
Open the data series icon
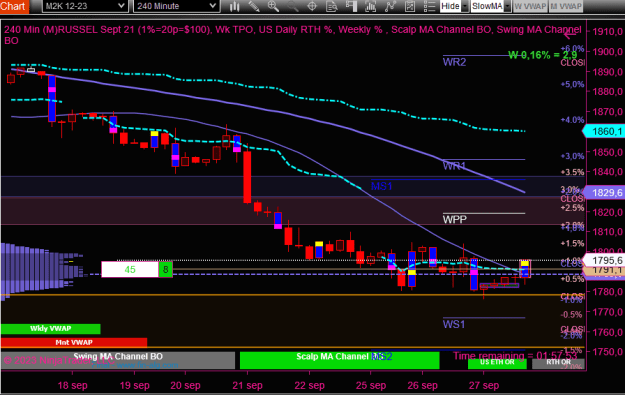371,6
